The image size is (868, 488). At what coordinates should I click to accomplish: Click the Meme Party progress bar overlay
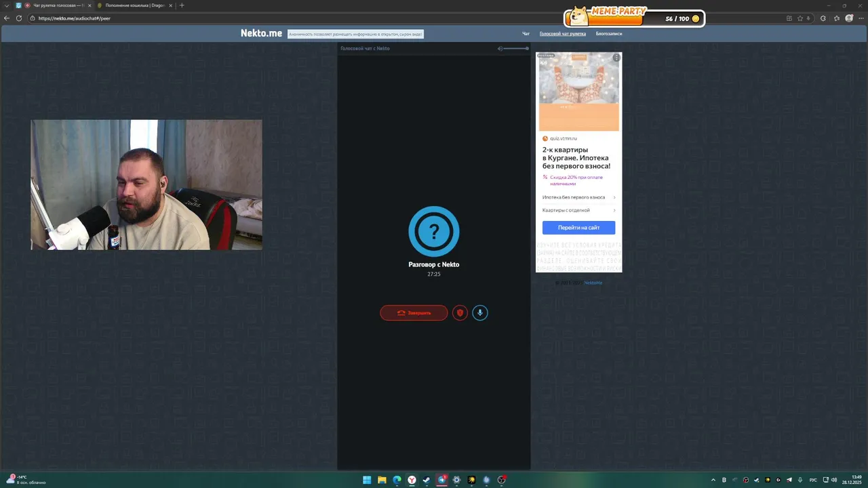(x=635, y=17)
